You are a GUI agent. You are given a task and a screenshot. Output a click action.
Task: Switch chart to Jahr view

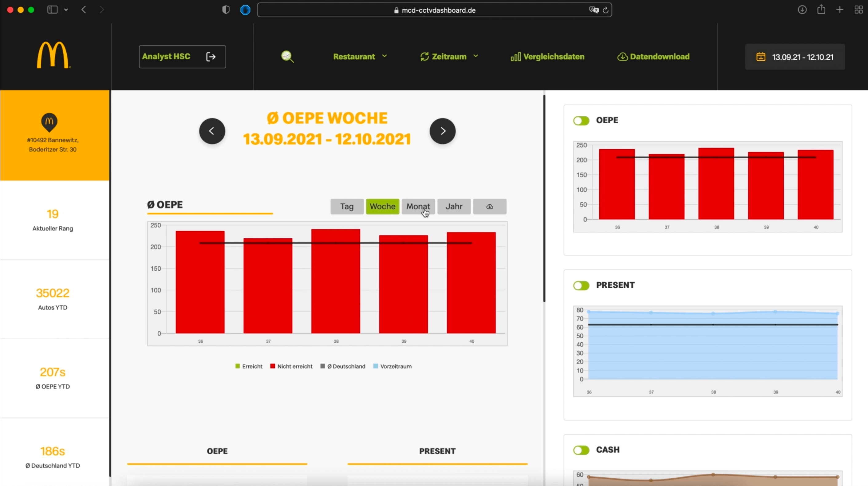pos(454,206)
